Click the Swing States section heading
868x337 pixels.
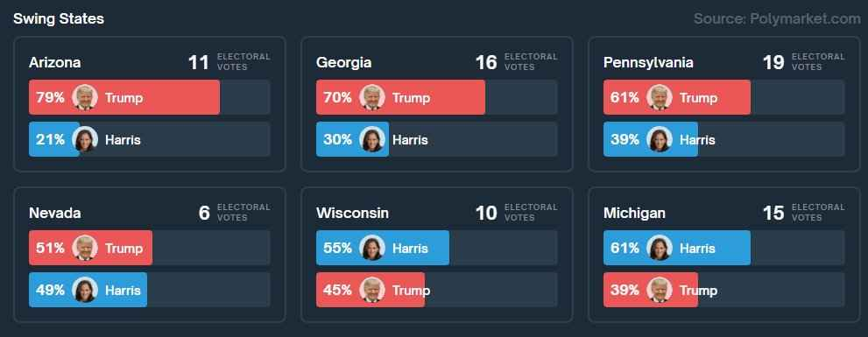[x=59, y=18]
